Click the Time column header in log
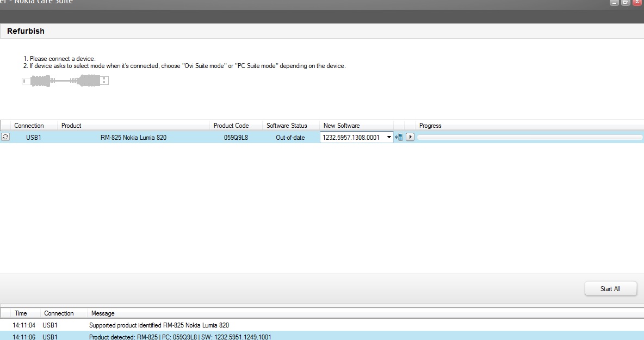The height and width of the screenshot is (340, 644). click(21, 313)
